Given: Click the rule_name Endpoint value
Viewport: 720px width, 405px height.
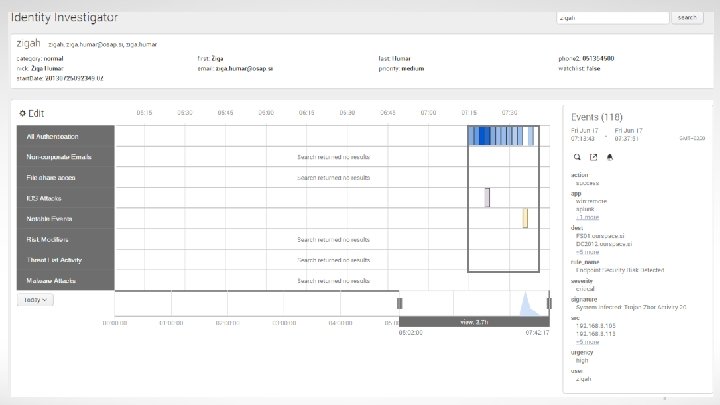Looking at the screenshot, I should pyautogui.click(x=620, y=270).
